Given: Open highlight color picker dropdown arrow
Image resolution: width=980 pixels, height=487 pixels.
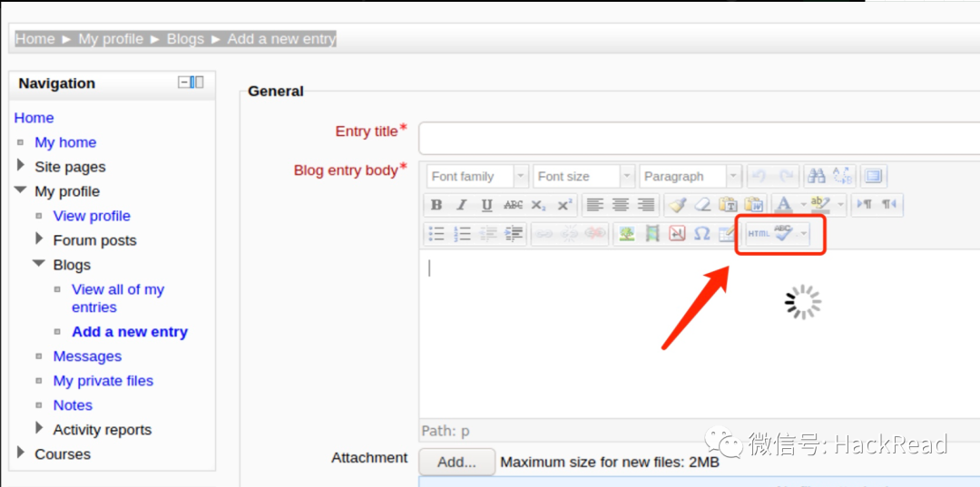Looking at the screenshot, I should [840, 205].
